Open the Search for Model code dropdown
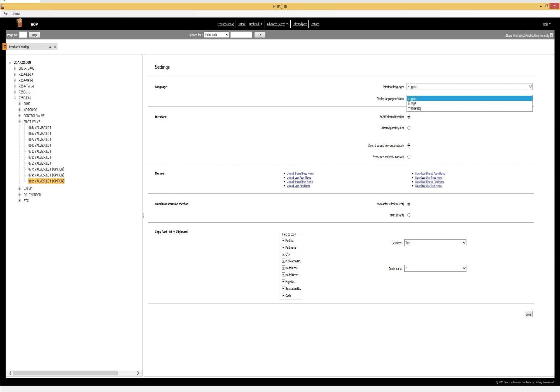Screen dimensions: 560x392 point(216,35)
